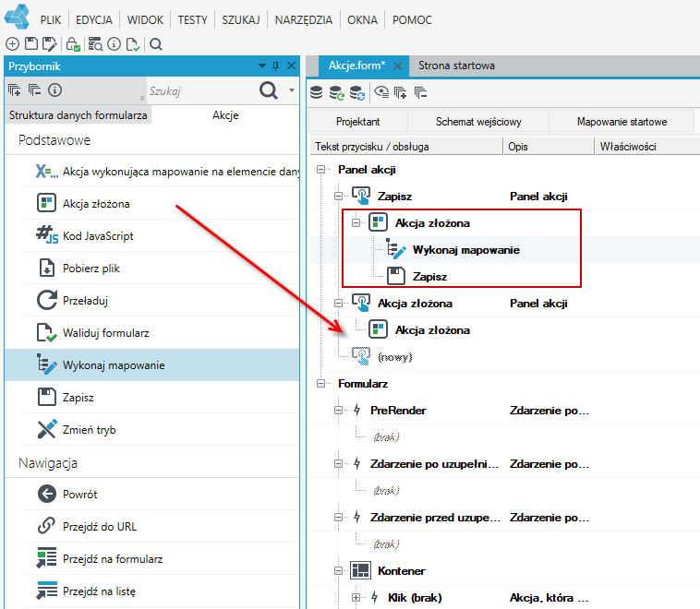Open the WIDOK menu
Screen dimensions: 700x609
[x=145, y=20]
